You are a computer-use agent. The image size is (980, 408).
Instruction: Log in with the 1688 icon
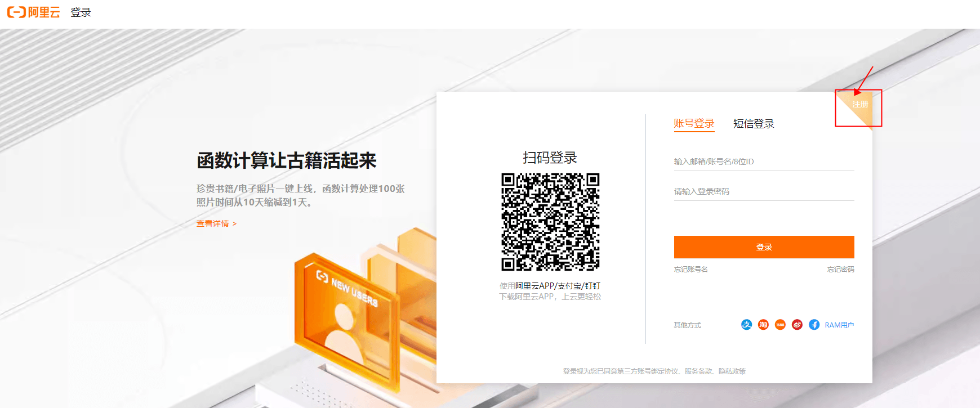tap(780, 325)
